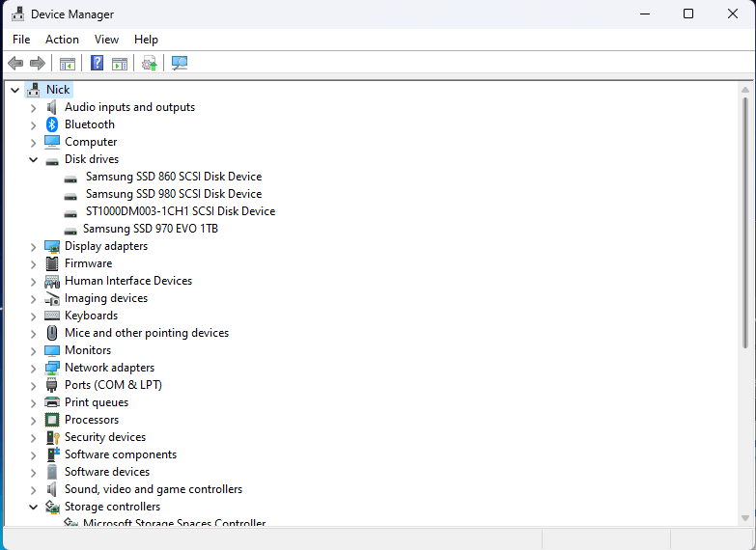This screenshot has width=756, height=550.
Task: Select ST1000DM003-1CH1 SCSI Disk Device
Action: coord(181,211)
